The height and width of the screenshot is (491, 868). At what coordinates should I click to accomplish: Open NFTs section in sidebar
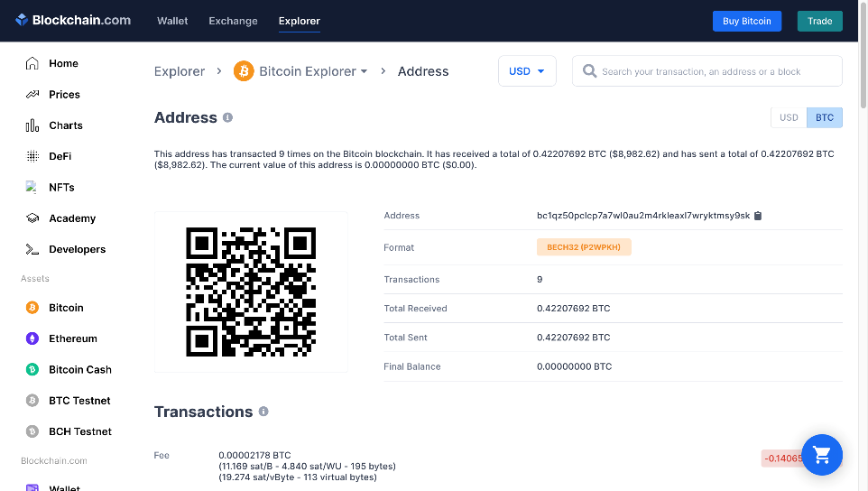[x=61, y=188]
